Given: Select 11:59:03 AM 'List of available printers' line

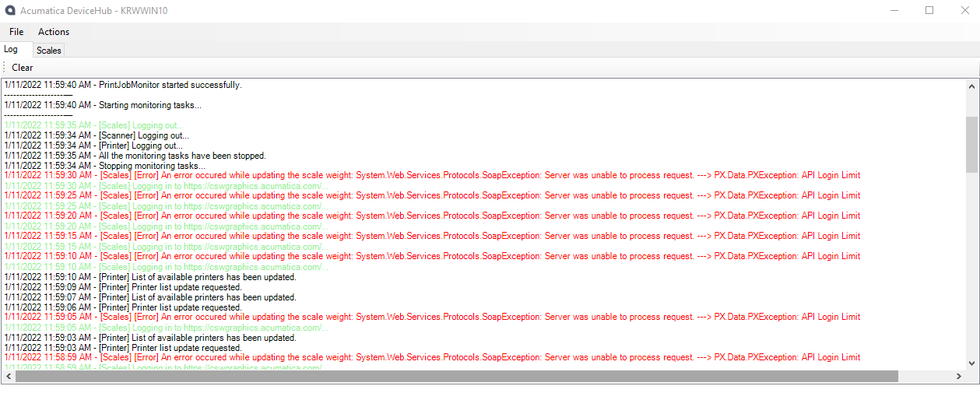Looking at the screenshot, I should tap(150, 338).
